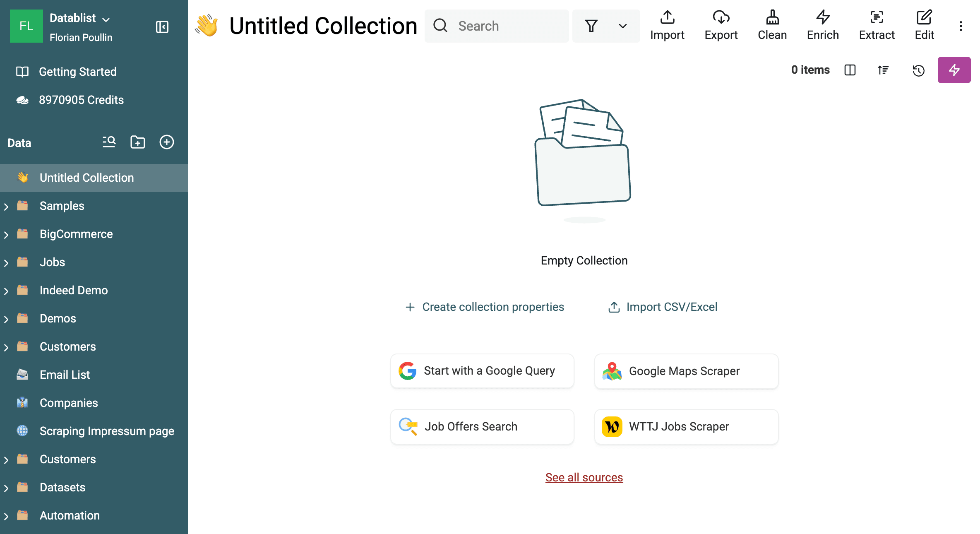Viewport: 980px width, 534px height.
Task: Click See all sources link
Action: (584, 477)
